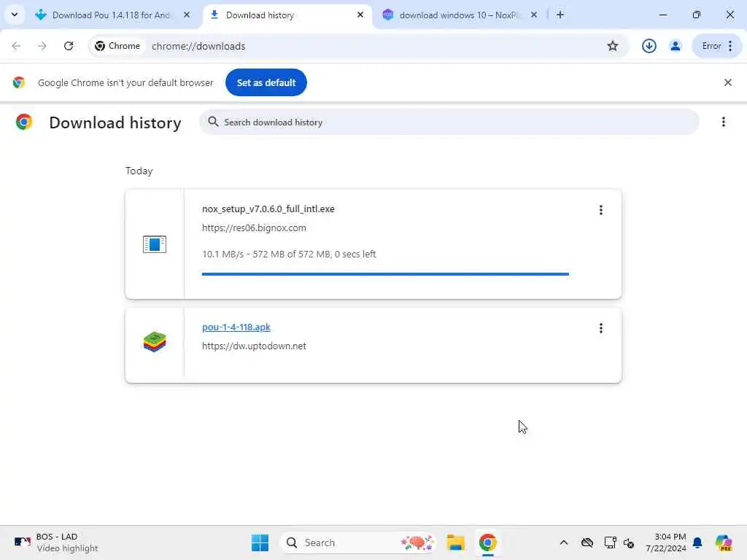
Task: Open downloads page more actions menu
Action: pyautogui.click(x=723, y=122)
